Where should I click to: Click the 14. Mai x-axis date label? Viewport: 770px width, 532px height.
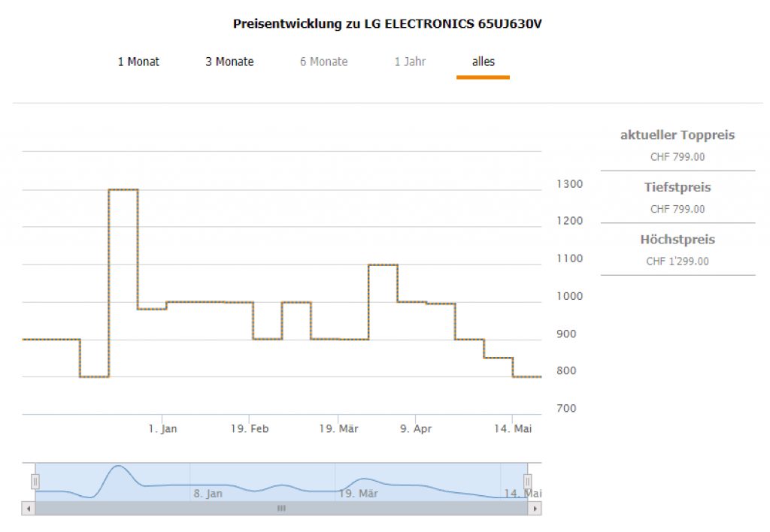513,429
